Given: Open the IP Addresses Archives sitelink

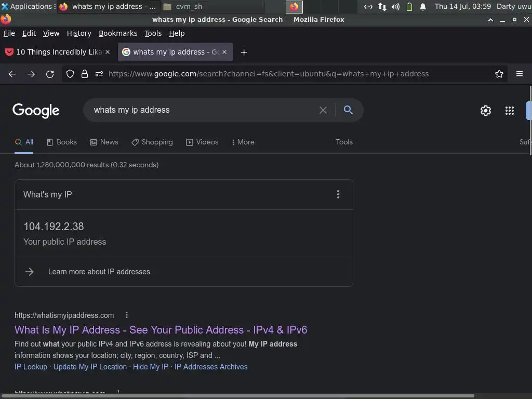Looking at the screenshot, I should [211, 367].
